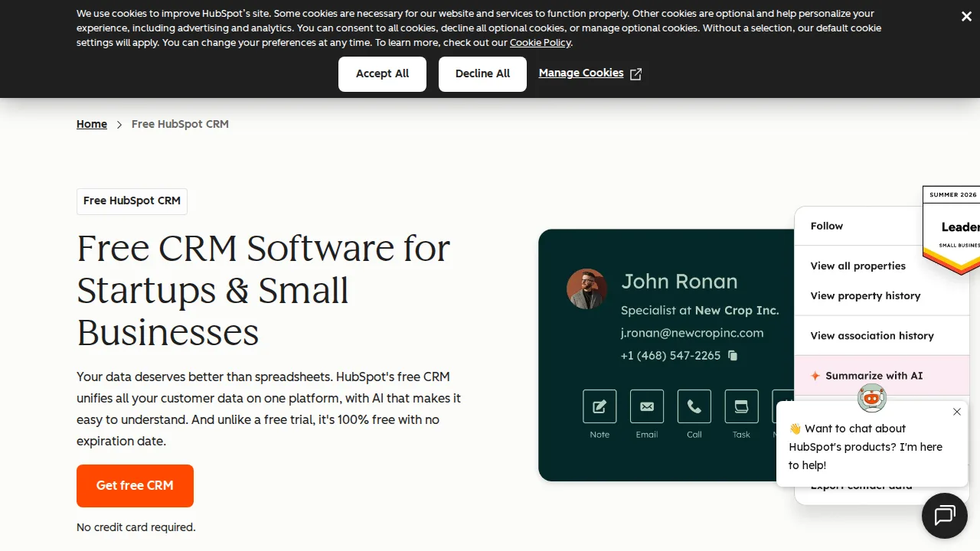Go to Home in the breadcrumb

pos(92,124)
